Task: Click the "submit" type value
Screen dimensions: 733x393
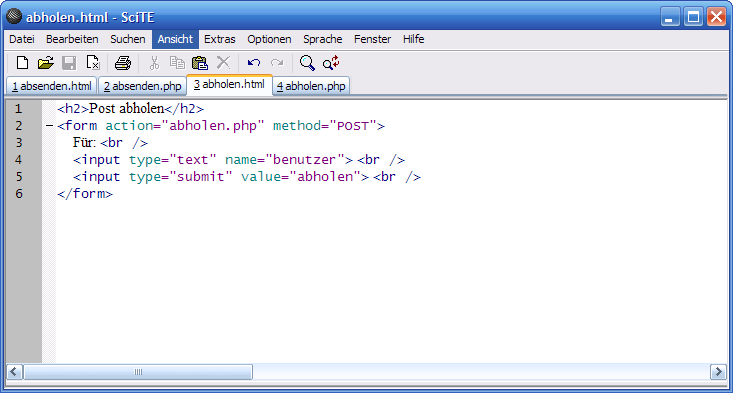Action: (x=201, y=177)
